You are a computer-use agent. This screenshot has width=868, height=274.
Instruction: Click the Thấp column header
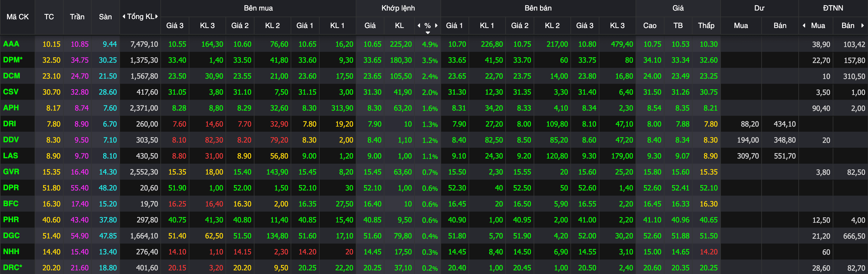click(x=706, y=26)
